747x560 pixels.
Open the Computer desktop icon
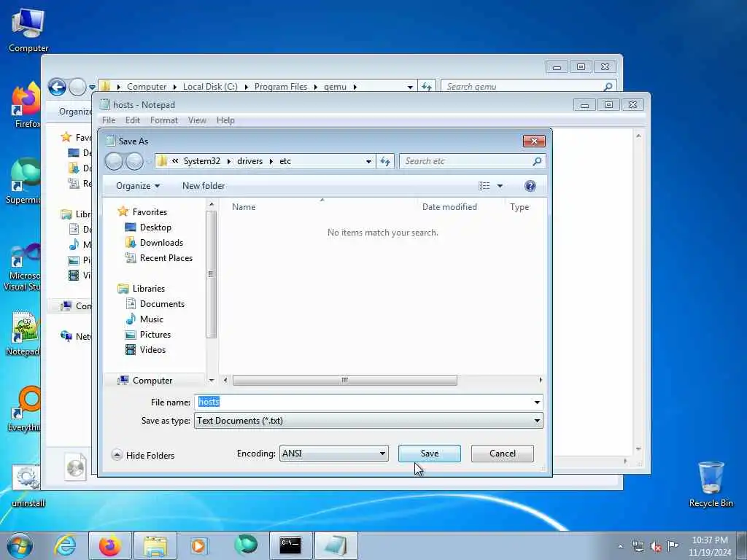pos(28,31)
